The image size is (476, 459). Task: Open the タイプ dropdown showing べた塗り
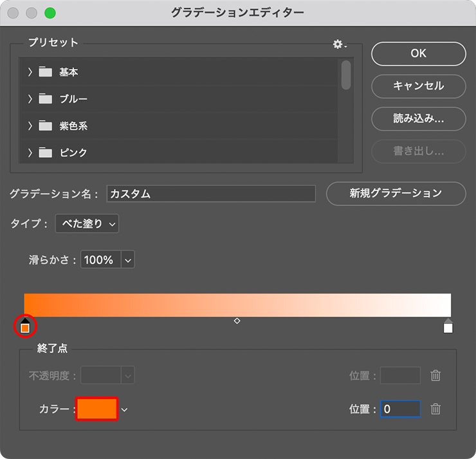pyautogui.click(x=87, y=224)
